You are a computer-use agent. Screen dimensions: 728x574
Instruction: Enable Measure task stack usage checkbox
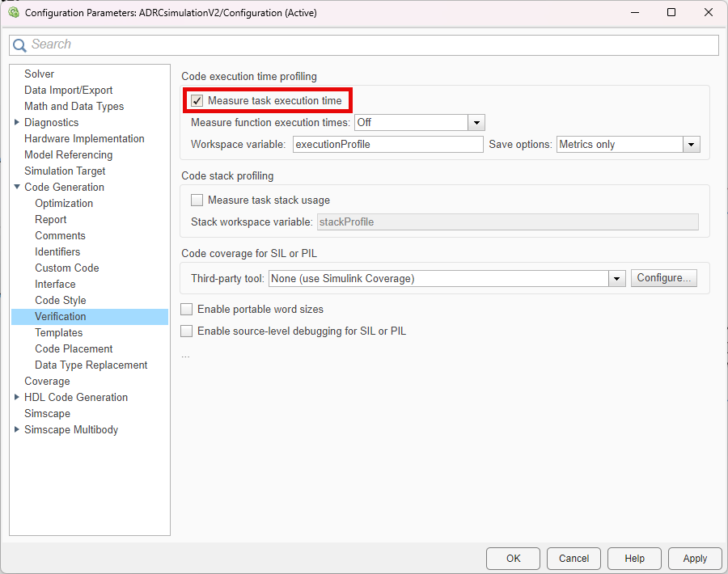[x=197, y=200]
